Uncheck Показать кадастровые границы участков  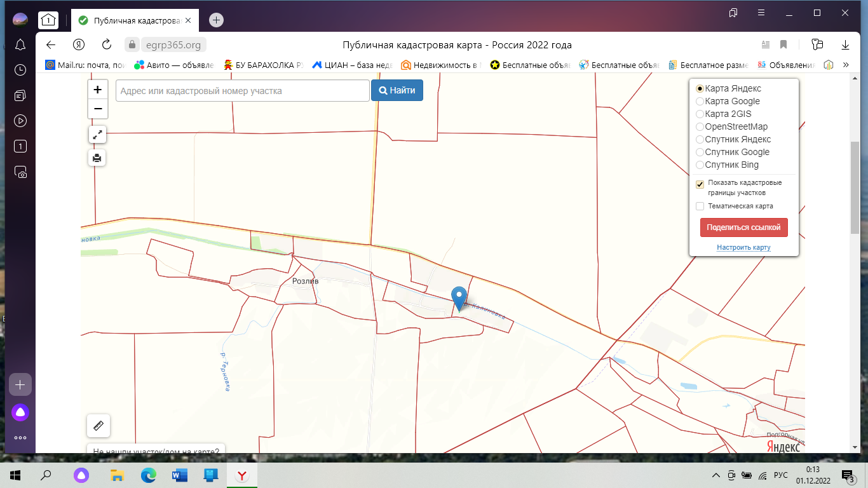click(700, 184)
